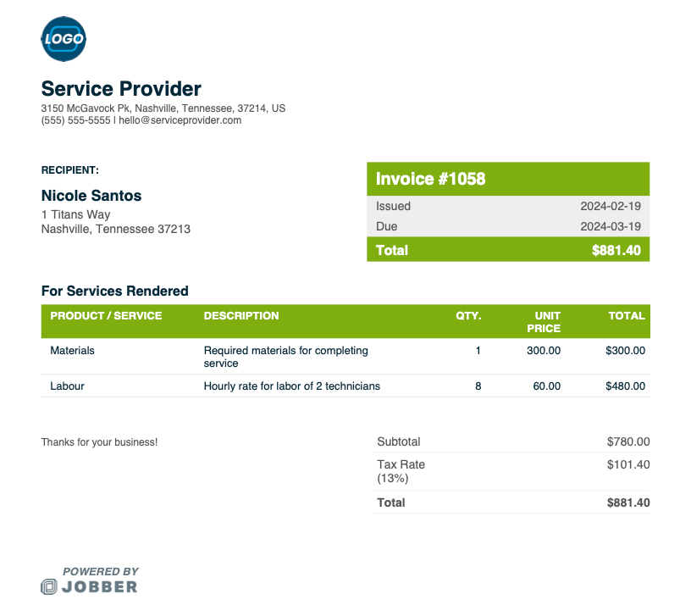The width and height of the screenshot is (691, 616).
Task: Select the Invoice #1058 header
Action: pos(431,179)
